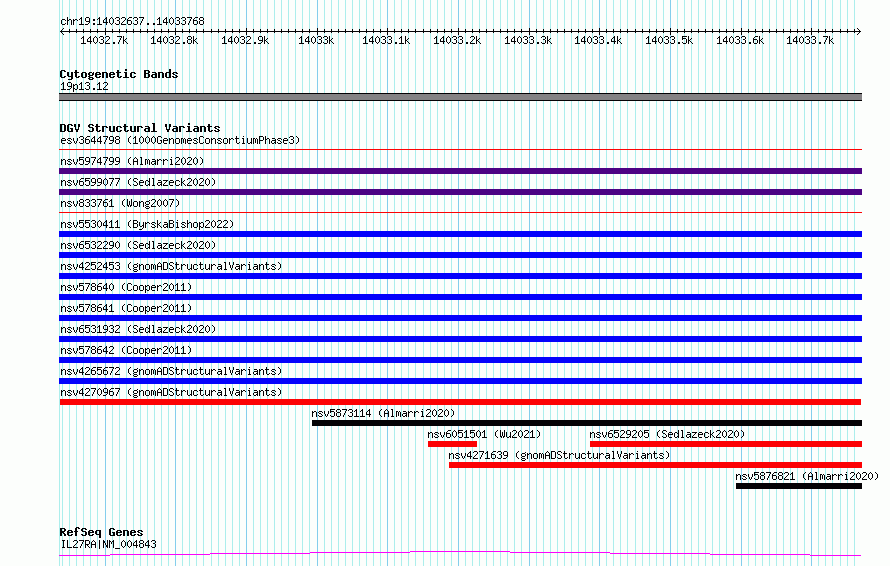Click nsv4271639 gnomAD red bar
Viewport: 890px width, 566px height.
click(655, 465)
